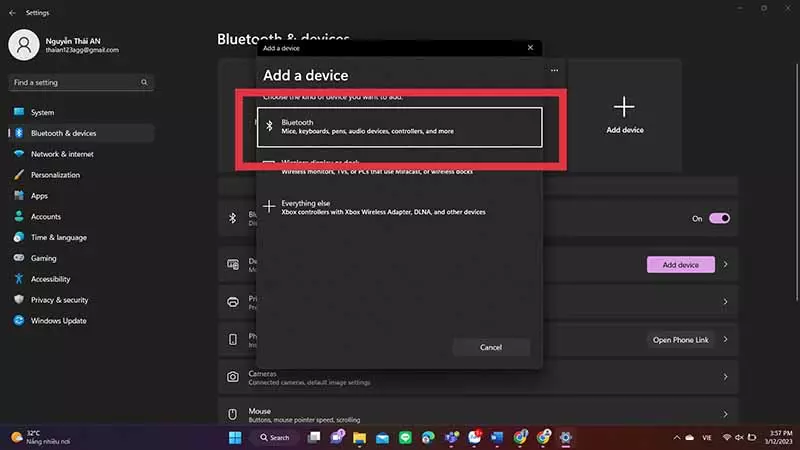This screenshot has width=800, height=450.
Task: Open System settings in sidebar
Action: pyautogui.click(x=82, y=112)
